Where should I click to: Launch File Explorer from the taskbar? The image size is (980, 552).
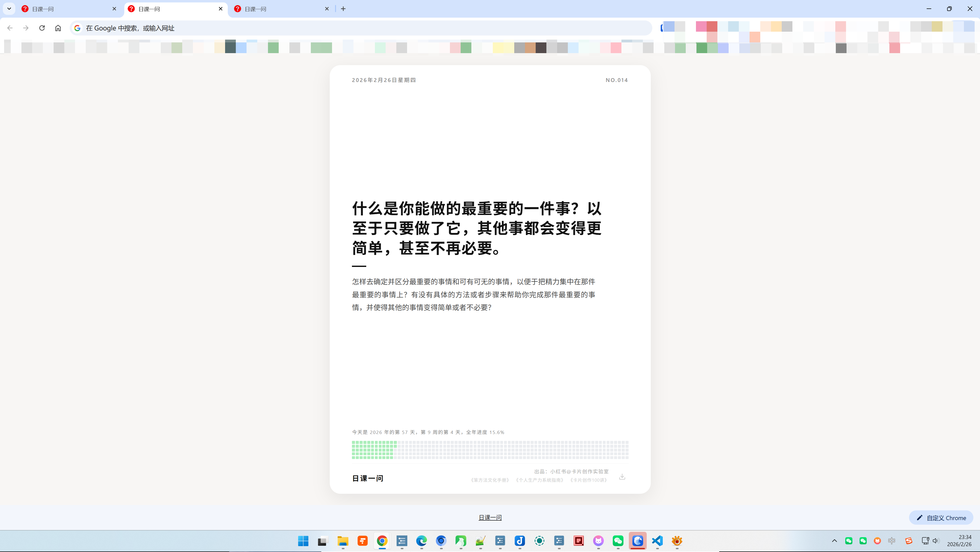(x=342, y=541)
